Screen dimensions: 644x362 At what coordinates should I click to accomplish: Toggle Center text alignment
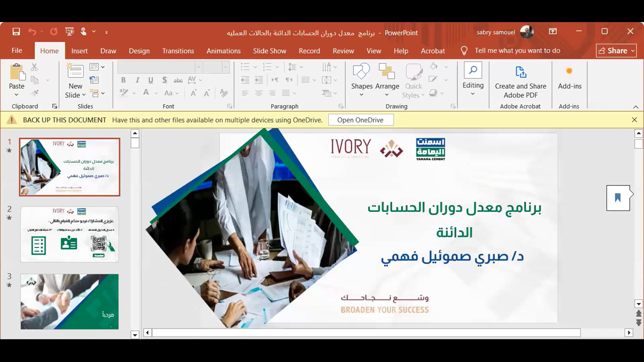tap(258, 93)
